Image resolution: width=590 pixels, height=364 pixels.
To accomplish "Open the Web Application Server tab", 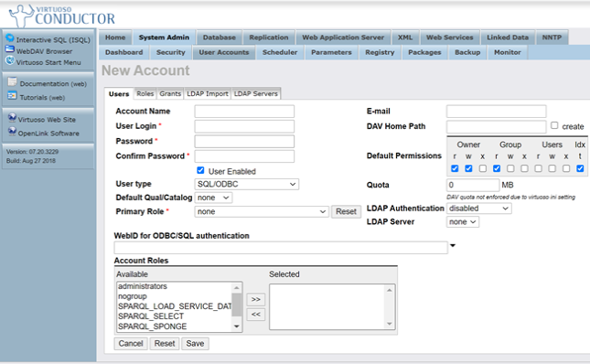I will [x=343, y=37].
